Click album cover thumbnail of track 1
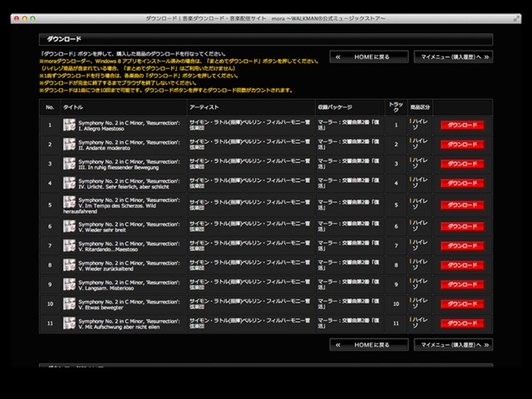This screenshot has height=399, width=532. point(69,125)
